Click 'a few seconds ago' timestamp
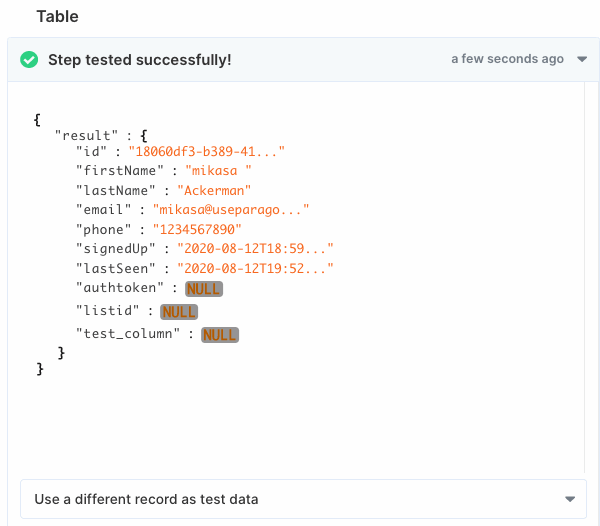The width and height of the screenshot is (600, 526). (507, 59)
